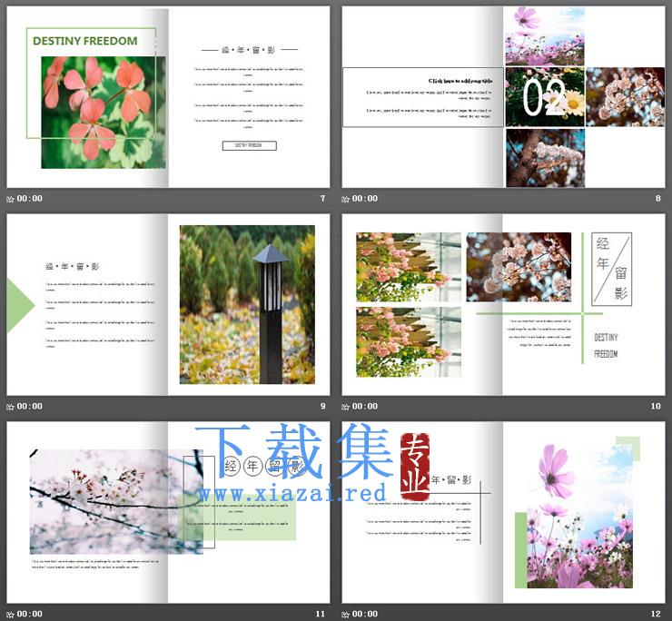Image resolution: width=672 pixels, height=621 pixels.
Task: Select slide 10 thumbnail with three blossom photos
Action: 503,304
